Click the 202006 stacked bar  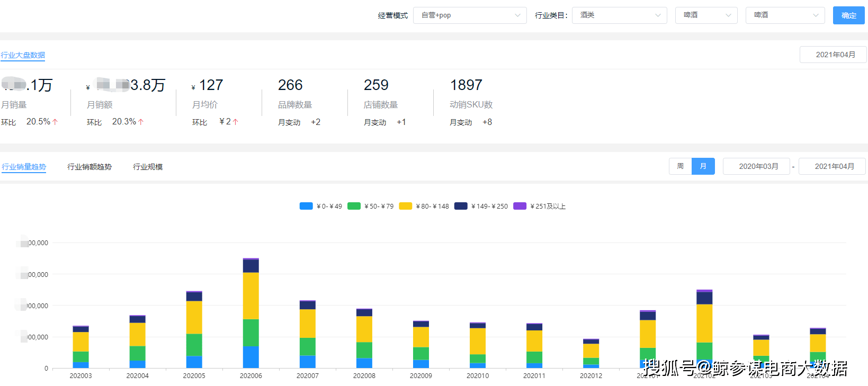[x=251, y=313]
